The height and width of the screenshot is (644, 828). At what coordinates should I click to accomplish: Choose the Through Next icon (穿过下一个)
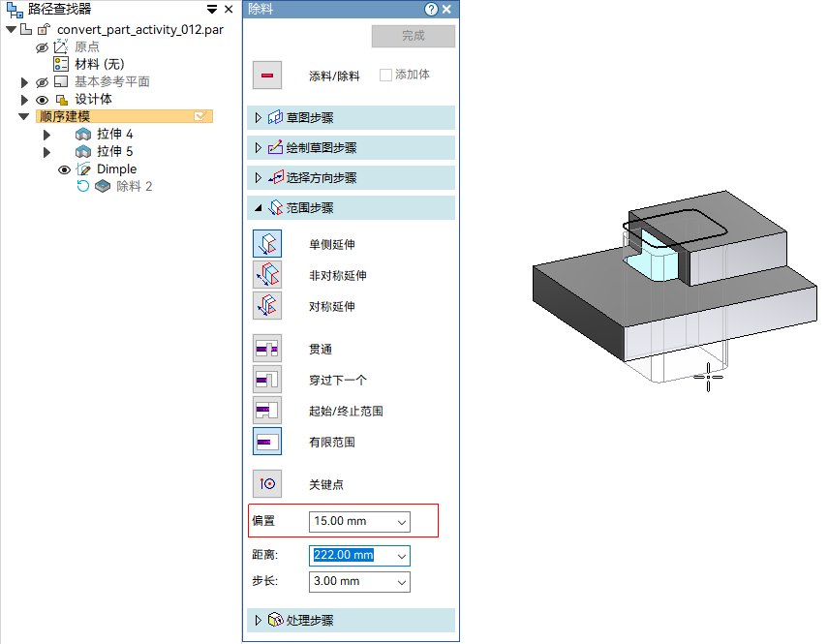point(267,380)
